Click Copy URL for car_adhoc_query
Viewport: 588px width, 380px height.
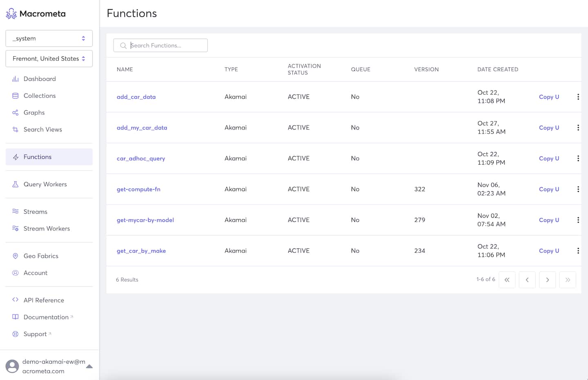549,159
